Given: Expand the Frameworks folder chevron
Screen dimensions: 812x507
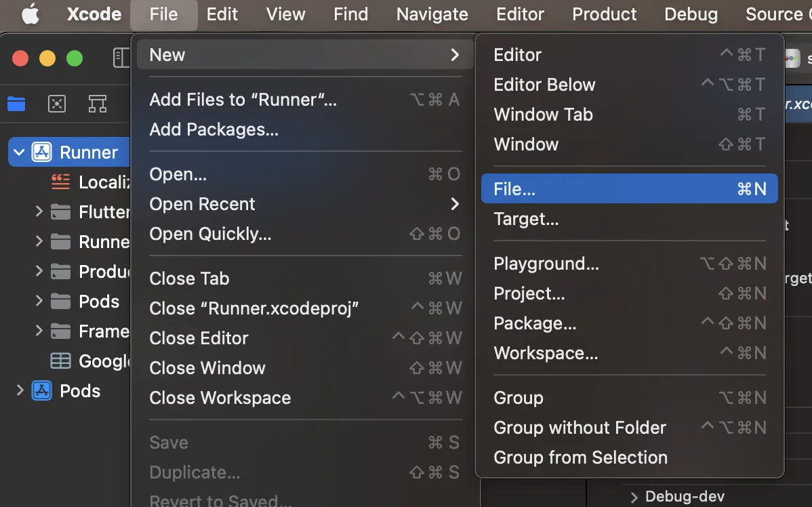Looking at the screenshot, I should click(x=39, y=331).
